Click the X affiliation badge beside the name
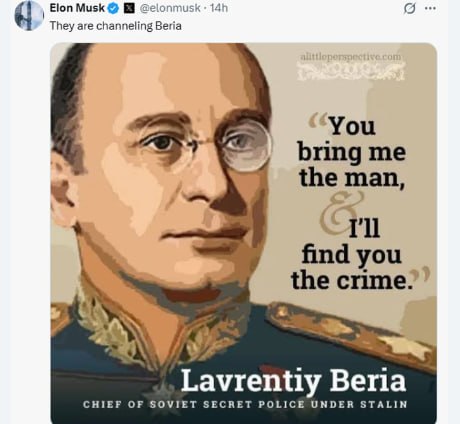 pyautogui.click(x=129, y=8)
